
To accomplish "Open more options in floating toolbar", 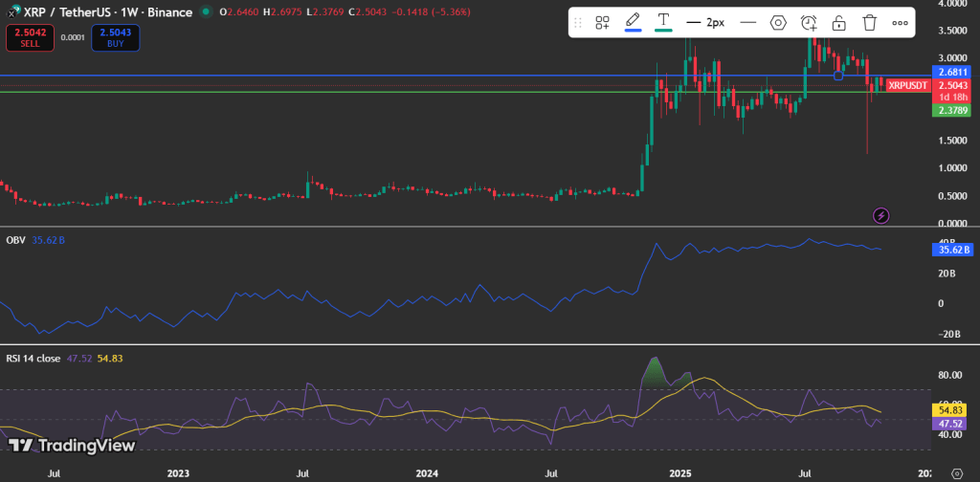I will (x=900, y=23).
